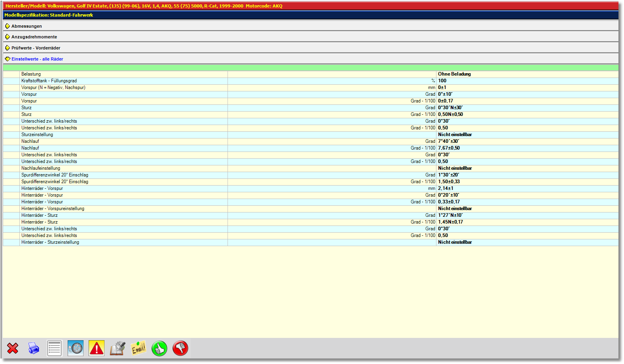Collapse the Einstellwerte - alle Räder arrow

click(8, 59)
